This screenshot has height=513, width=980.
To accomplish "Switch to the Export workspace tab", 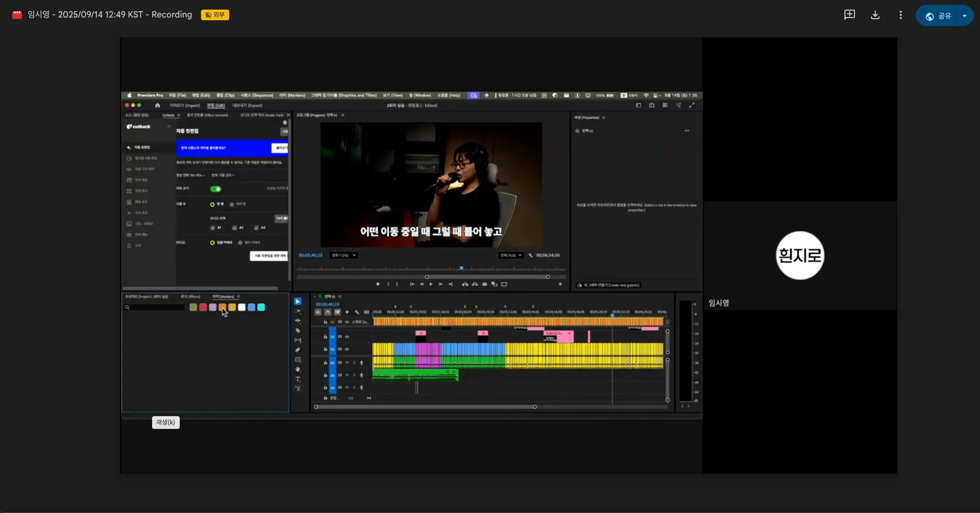I will click(x=247, y=105).
